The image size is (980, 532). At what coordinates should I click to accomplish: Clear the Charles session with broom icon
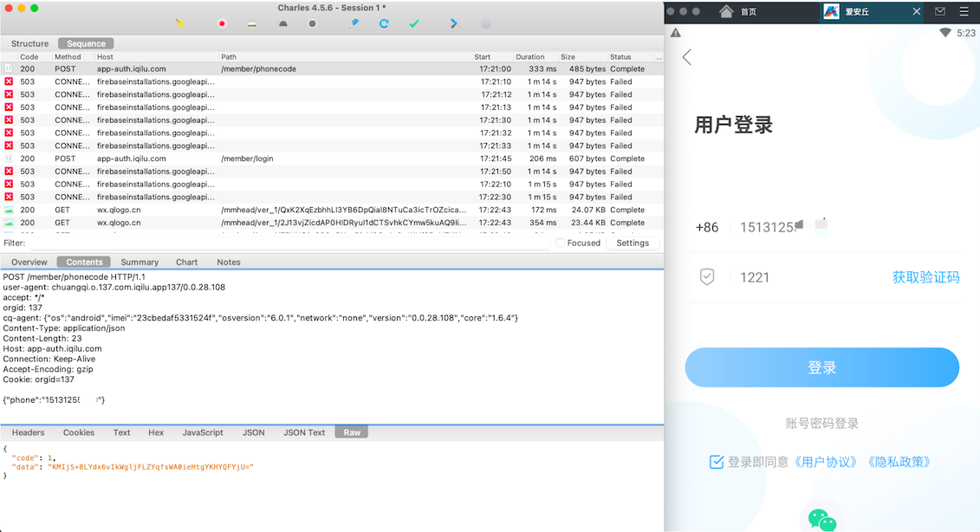180,23
